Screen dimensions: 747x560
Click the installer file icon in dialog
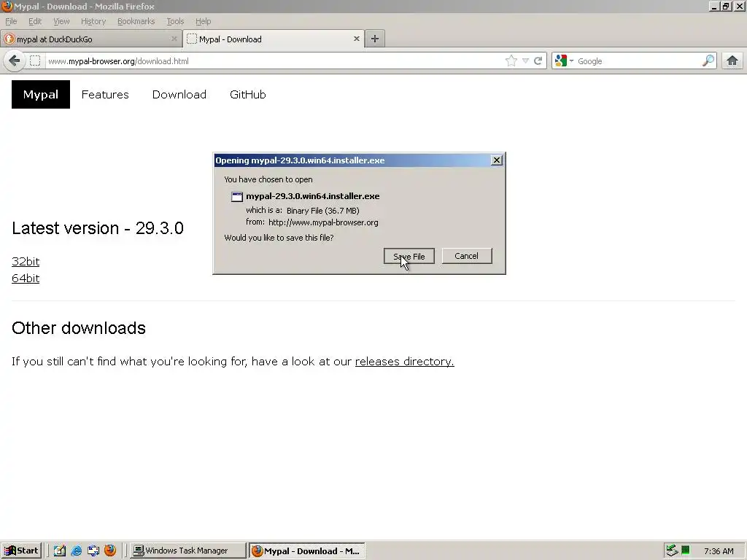[237, 197]
